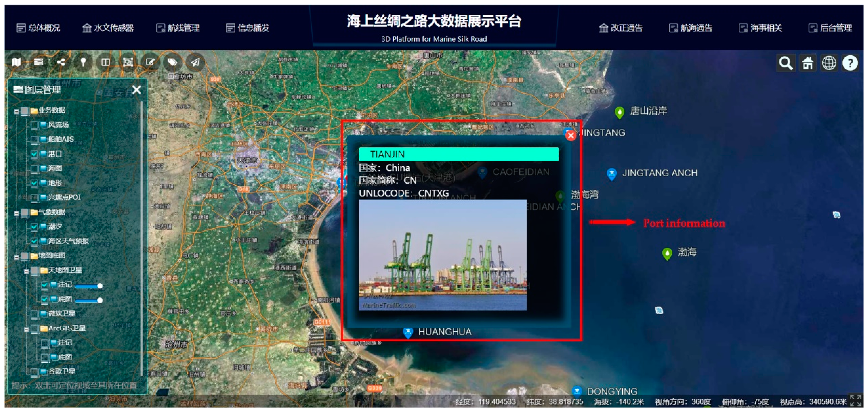This screenshot has height=414, width=868.
Task: Enable the 微软卫星 layer checkbox
Action: click(34, 314)
